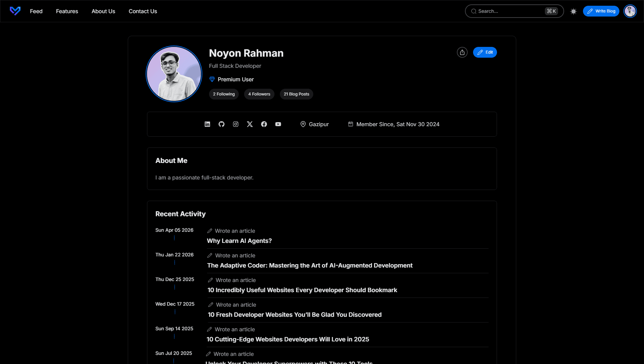Viewport: 644px width, 364px height.
Task: Click the Write Blog button
Action: 601,11
